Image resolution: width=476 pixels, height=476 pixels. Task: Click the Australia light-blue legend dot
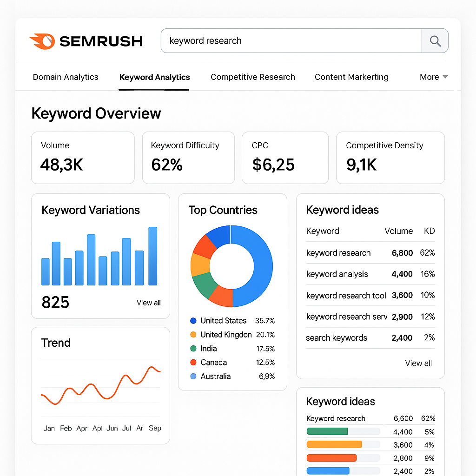(193, 377)
